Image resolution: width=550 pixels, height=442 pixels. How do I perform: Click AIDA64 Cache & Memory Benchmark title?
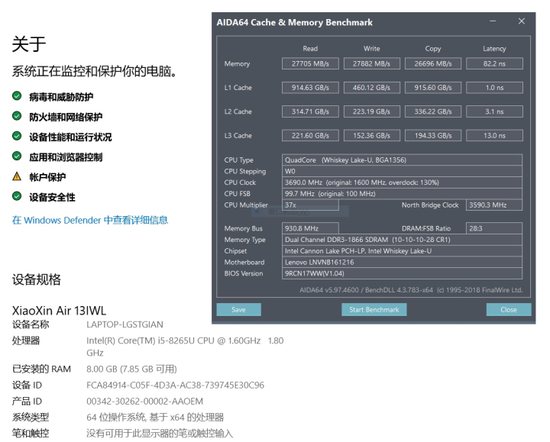tap(294, 22)
